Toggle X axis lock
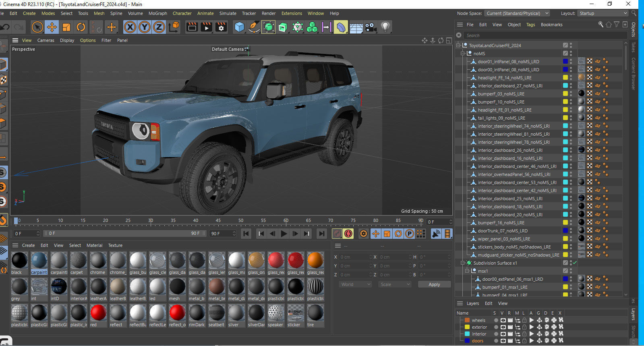Screen dimensions: 644x346 click(130, 27)
